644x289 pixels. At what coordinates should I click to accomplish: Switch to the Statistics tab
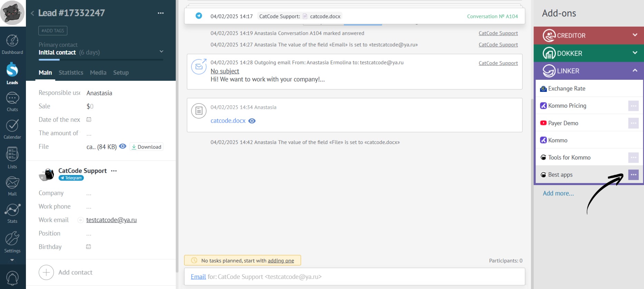point(71,73)
